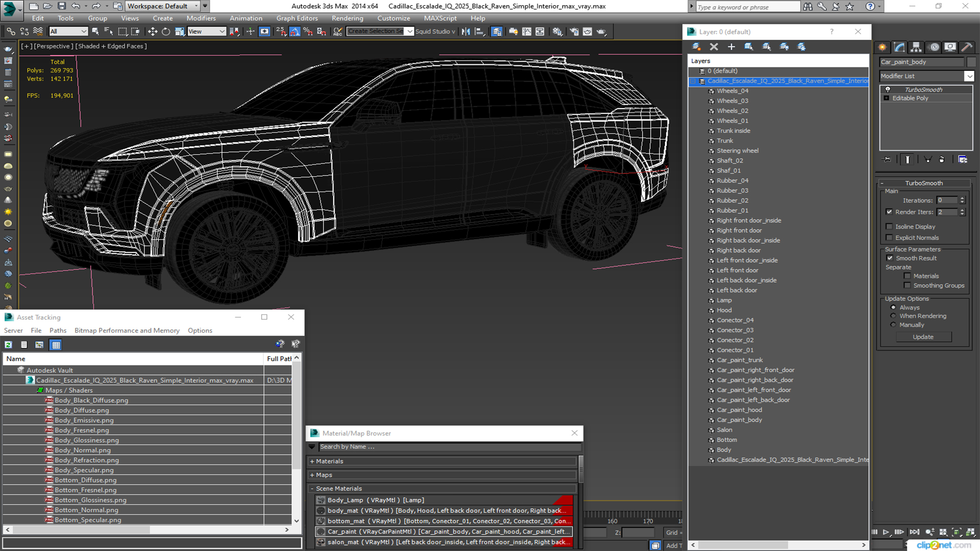Toggle Angle Snap in the toolbar
The image size is (980, 551).
295,32
